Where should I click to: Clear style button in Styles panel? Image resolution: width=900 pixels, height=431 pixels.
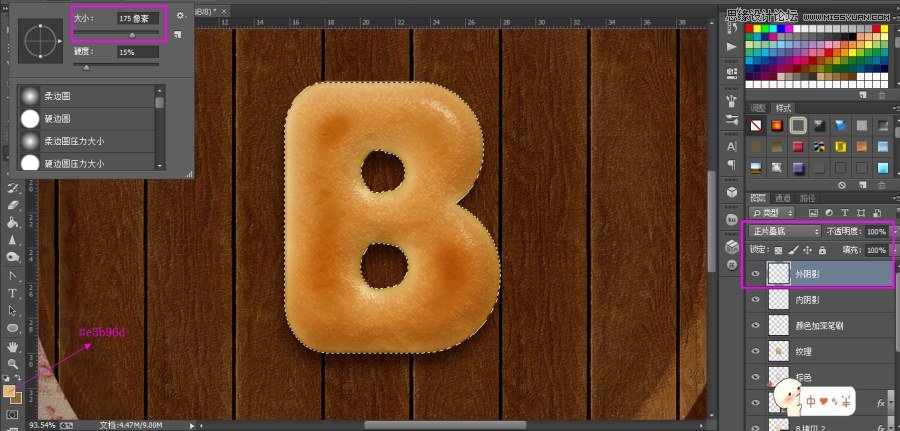842,185
